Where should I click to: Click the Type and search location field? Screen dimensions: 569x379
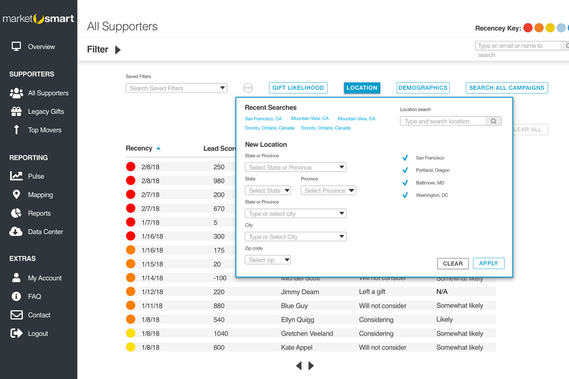443,121
